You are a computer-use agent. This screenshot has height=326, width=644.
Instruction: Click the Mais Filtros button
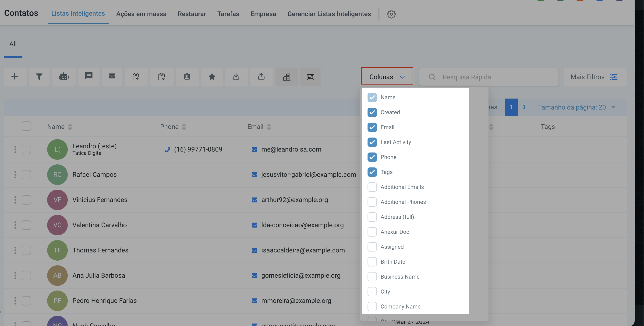[594, 77]
